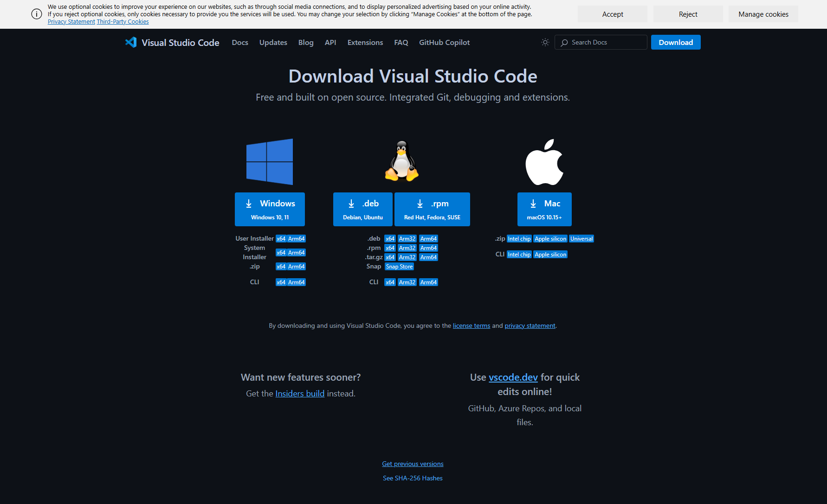Image resolution: width=827 pixels, height=504 pixels.
Task: Select Mac CLI Apple silicon
Action: coord(550,255)
